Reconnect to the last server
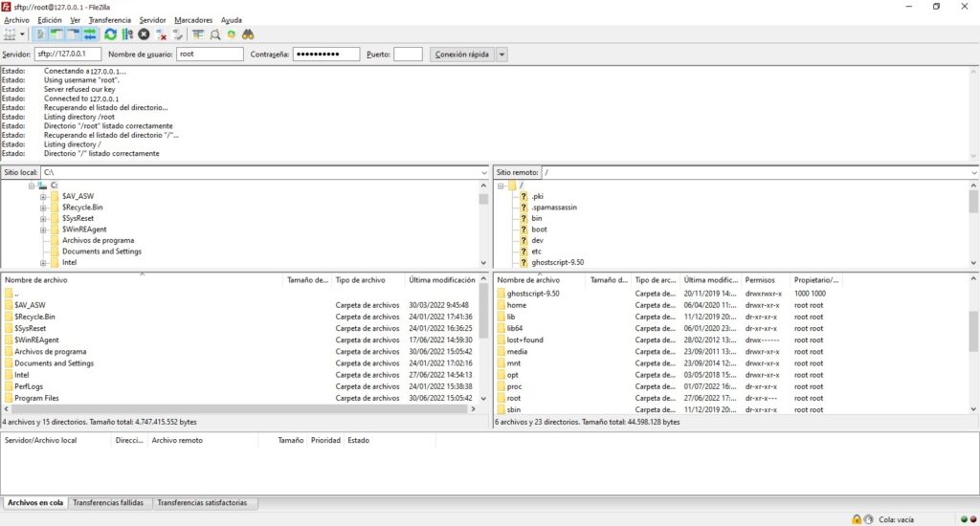This screenshot has width=980, height=526. click(x=177, y=34)
